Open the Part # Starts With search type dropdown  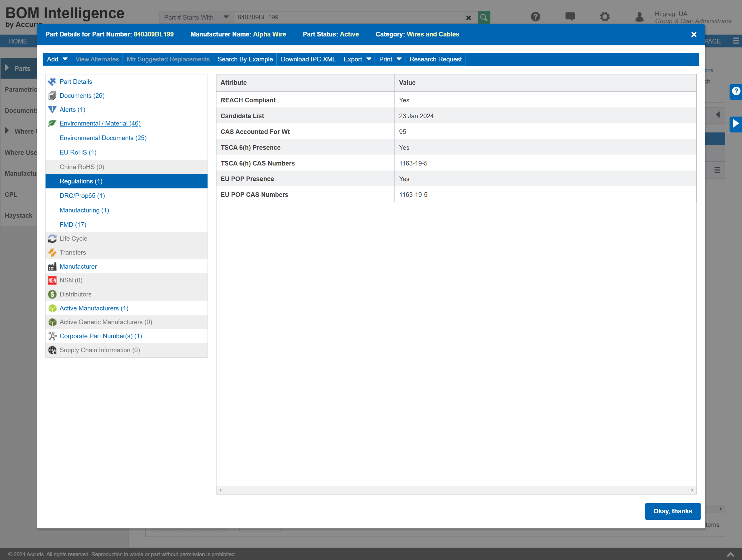(x=196, y=17)
